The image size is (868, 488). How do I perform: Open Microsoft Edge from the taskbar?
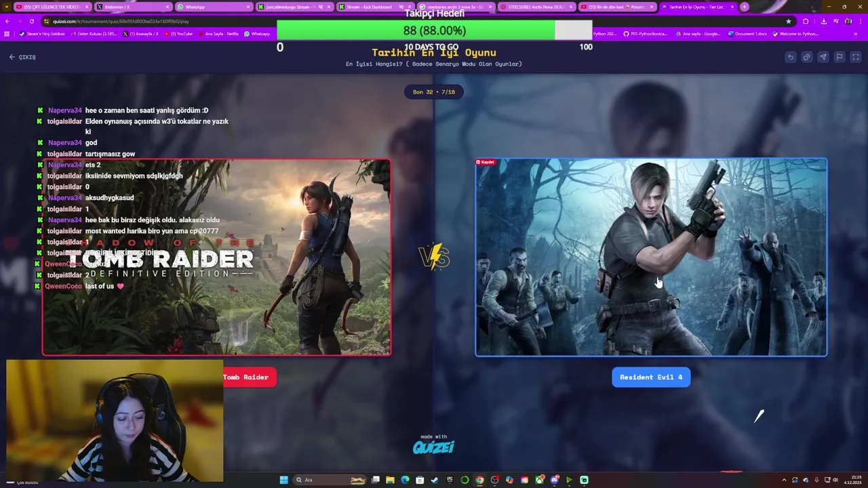click(405, 480)
